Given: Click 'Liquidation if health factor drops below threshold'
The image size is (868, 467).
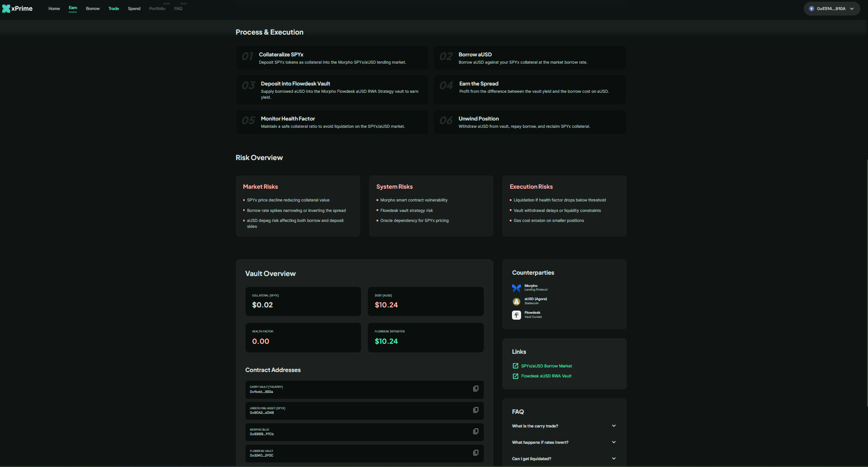Looking at the screenshot, I should pos(560,200).
